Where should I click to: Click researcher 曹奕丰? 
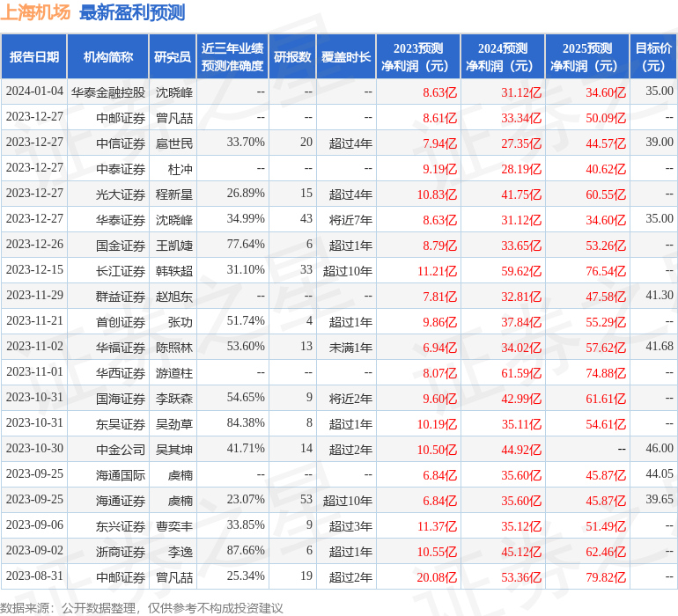(174, 525)
